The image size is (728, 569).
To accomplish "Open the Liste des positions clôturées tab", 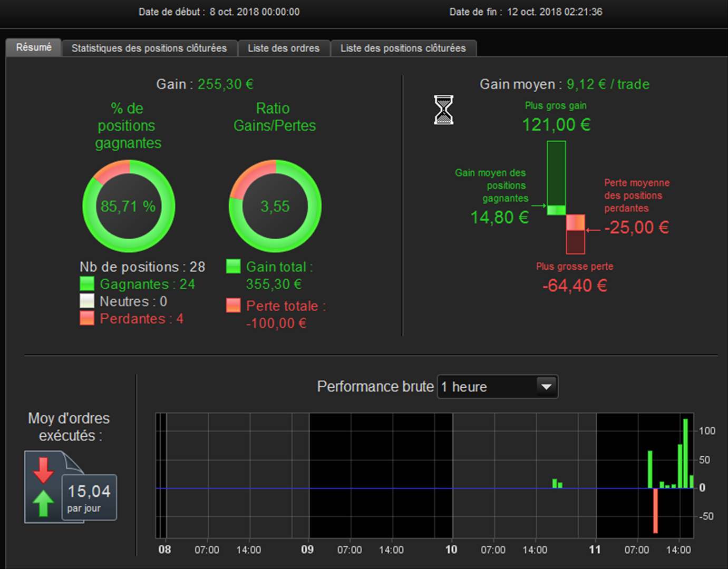I will pos(403,48).
